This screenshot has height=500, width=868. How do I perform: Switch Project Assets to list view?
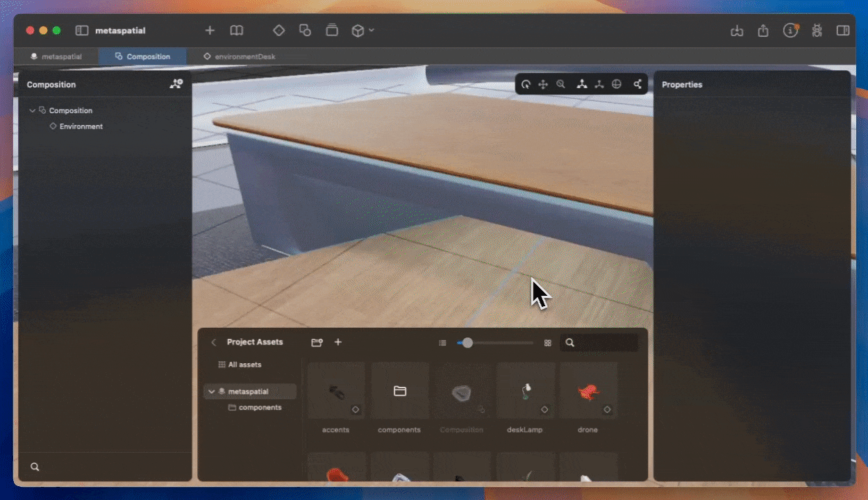coord(442,342)
